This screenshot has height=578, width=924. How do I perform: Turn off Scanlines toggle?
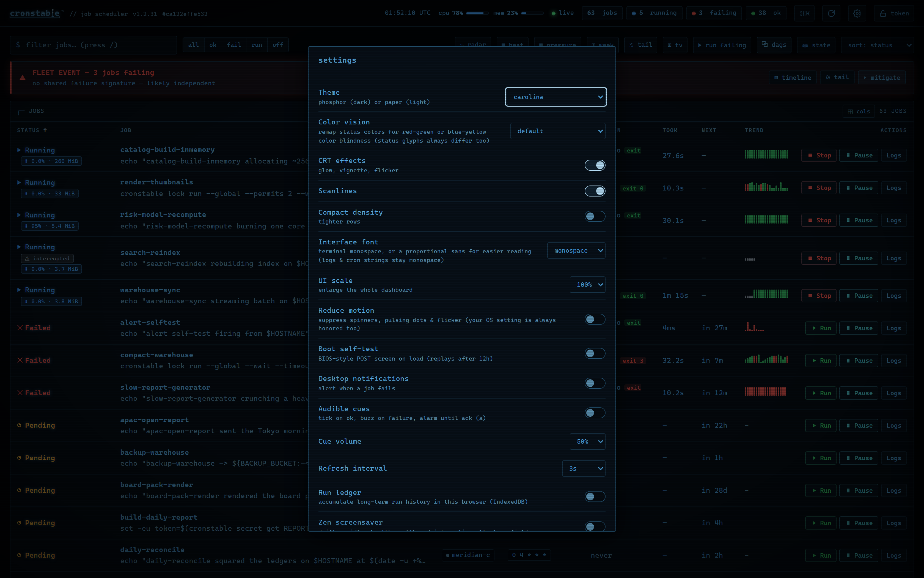[595, 191]
